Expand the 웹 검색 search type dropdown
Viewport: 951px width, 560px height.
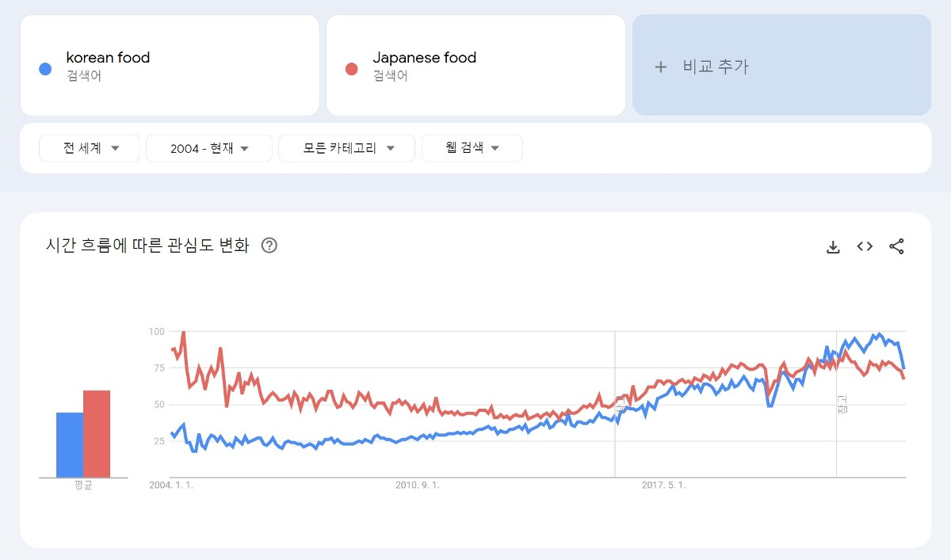point(472,148)
